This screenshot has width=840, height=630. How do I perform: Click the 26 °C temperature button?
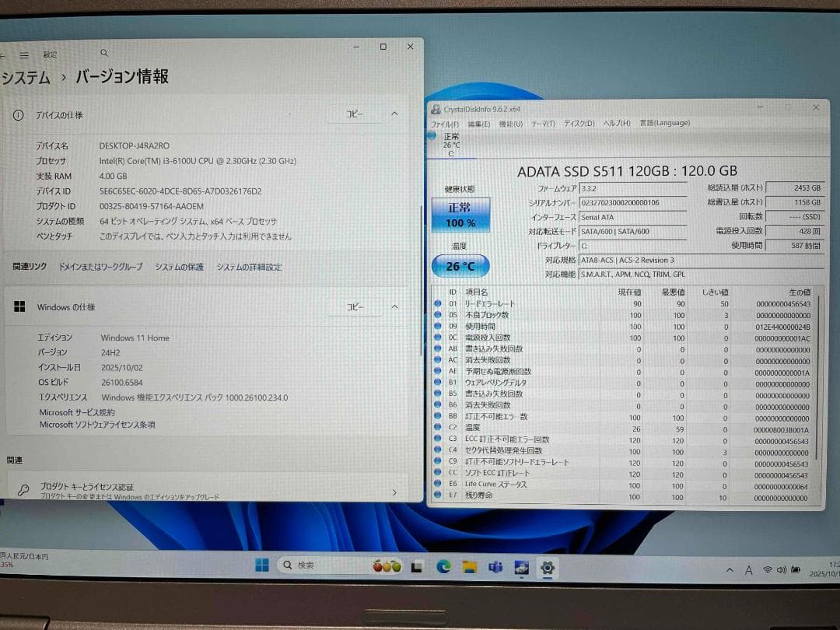point(460,266)
